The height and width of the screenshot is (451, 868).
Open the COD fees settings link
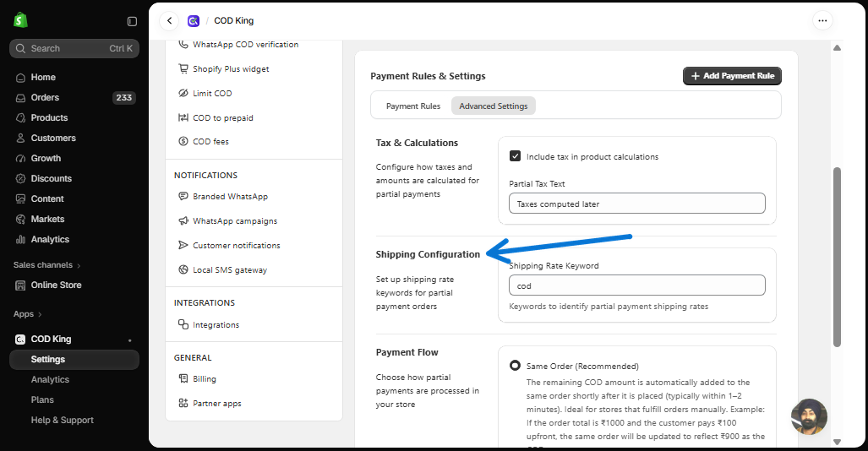click(x=210, y=141)
